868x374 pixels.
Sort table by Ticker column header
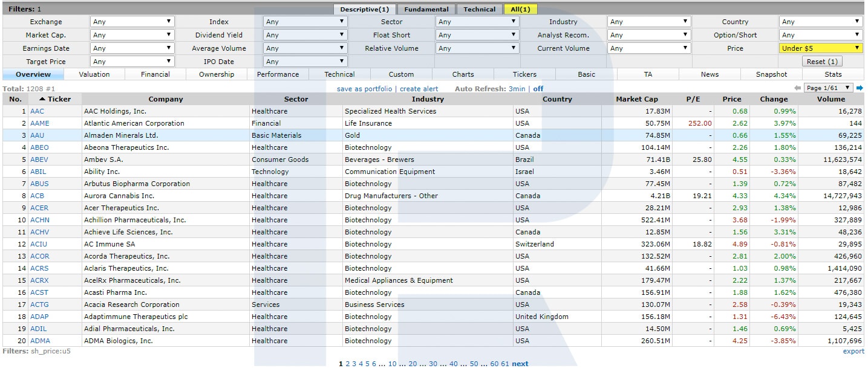tap(55, 99)
